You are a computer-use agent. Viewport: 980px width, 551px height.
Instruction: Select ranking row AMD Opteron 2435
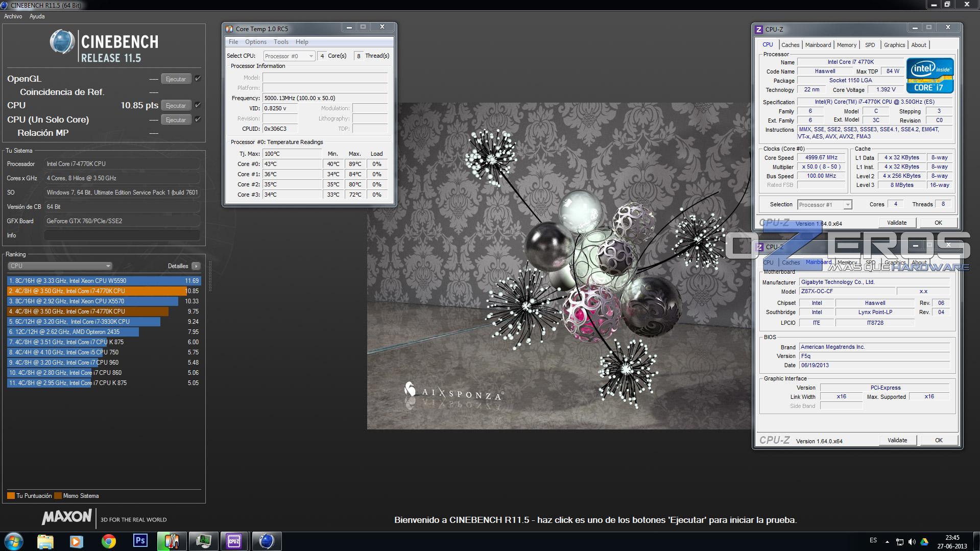(x=103, y=332)
